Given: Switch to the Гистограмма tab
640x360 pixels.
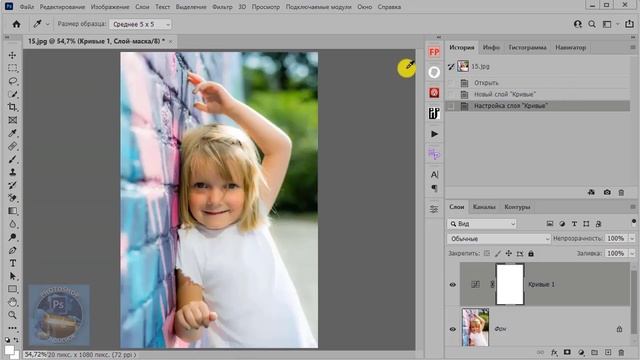Looking at the screenshot, I should [x=527, y=48].
